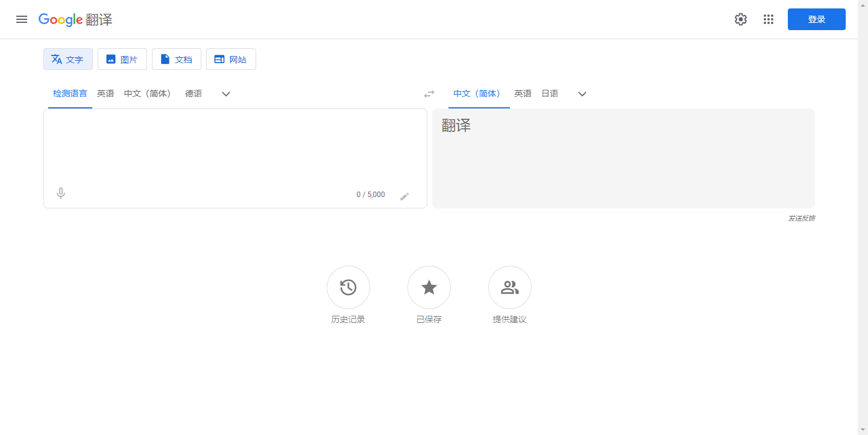Viewport: 868px width, 435px height.
Task: Click the 登录 sign-in button
Action: (817, 19)
